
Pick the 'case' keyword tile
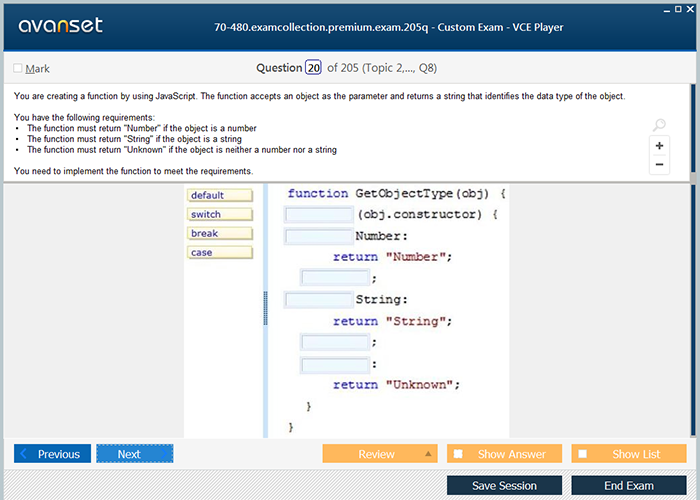(220, 253)
